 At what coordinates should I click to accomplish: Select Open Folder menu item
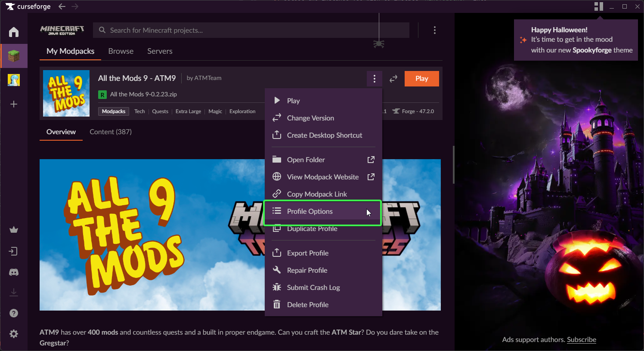(323, 160)
